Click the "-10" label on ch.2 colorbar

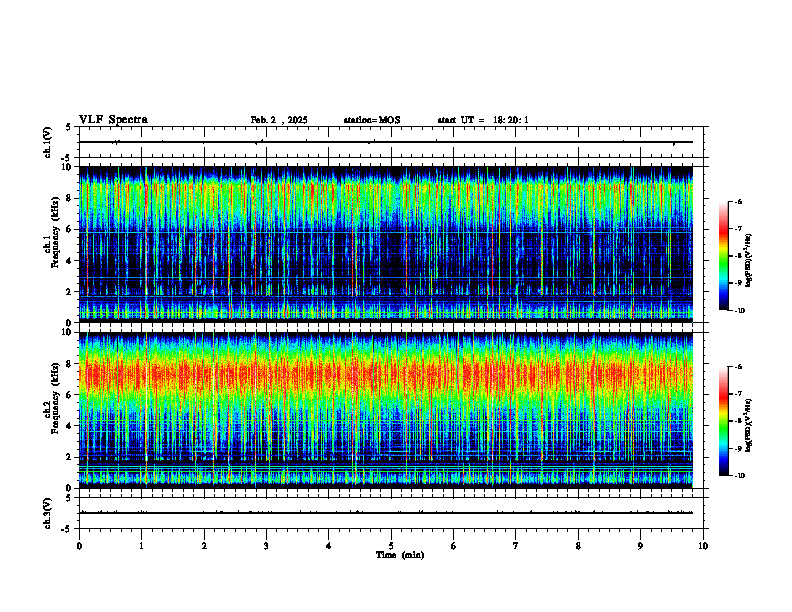[x=739, y=476]
